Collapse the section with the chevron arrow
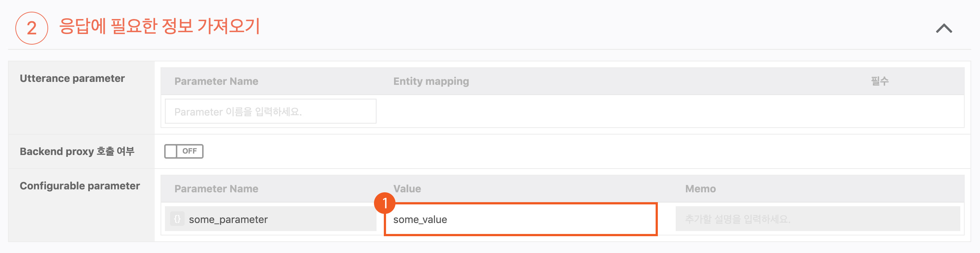Image resolution: width=980 pixels, height=253 pixels. tap(944, 29)
